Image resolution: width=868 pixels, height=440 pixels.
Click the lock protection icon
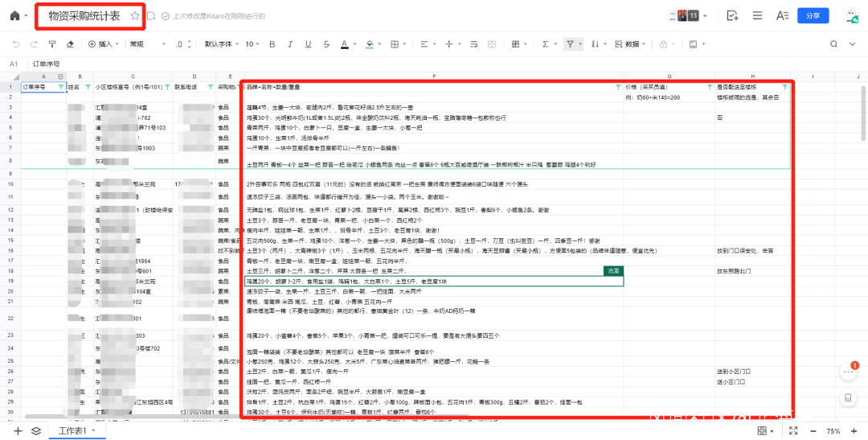pyautogui.click(x=662, y=44)
